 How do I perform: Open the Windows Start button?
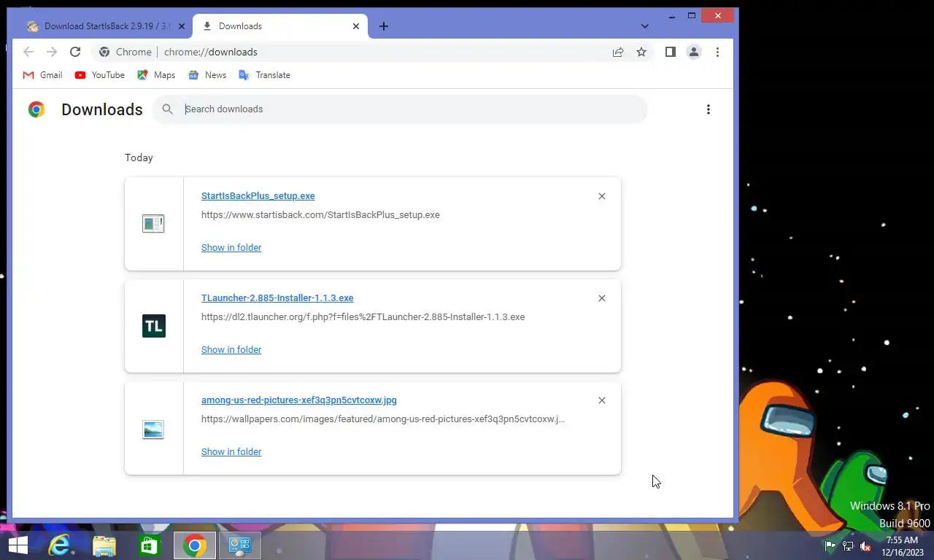pyautogui.click(x=18, y=545)
